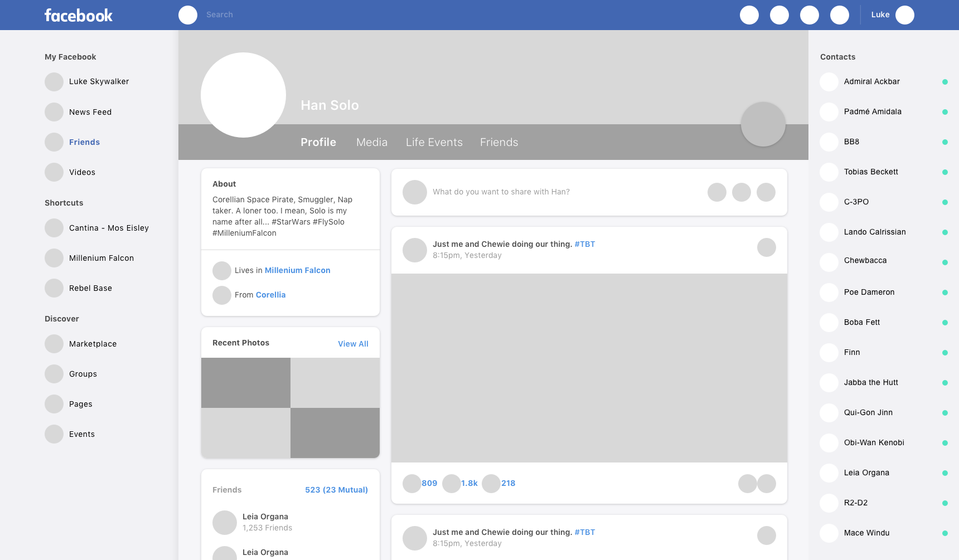Click Tobias Beckett's contact avatar
Viewport: 959px width, 560px height.
coord(829,172)
